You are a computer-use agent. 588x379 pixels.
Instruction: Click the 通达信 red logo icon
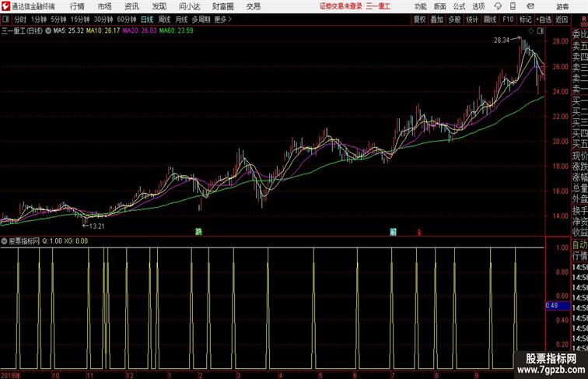5,6
